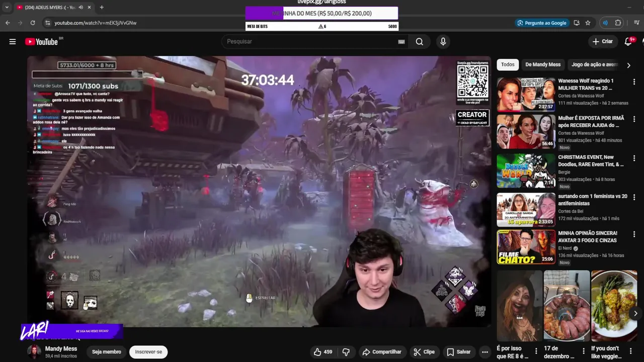Screen dimensions: 644x362
Task: Open the Doodle World CHRISTMAS EVENT thumbnail
Action: [x=526, y=171]
